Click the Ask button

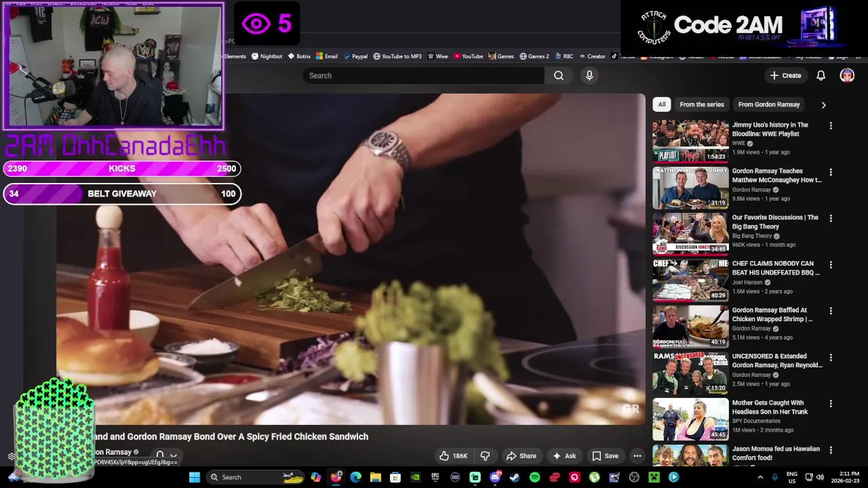click(x=564, y=456)
